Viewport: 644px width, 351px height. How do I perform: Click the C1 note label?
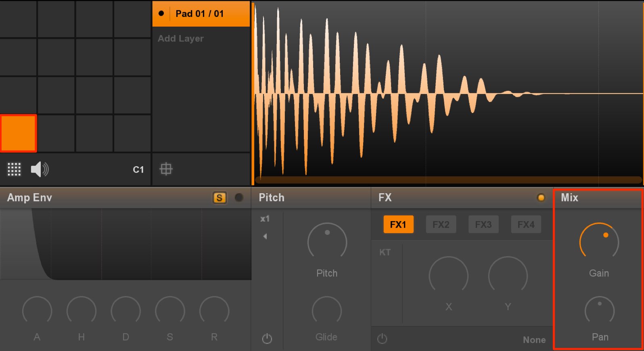[138, 170]
